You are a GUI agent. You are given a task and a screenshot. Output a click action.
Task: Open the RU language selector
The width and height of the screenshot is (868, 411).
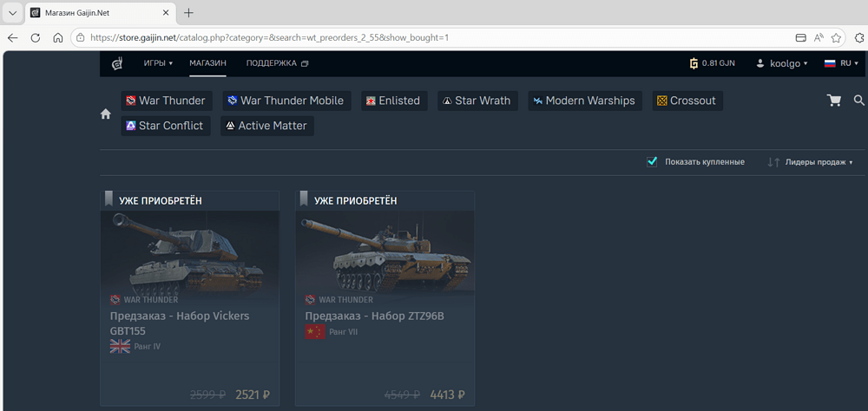(x=841, y=63)
